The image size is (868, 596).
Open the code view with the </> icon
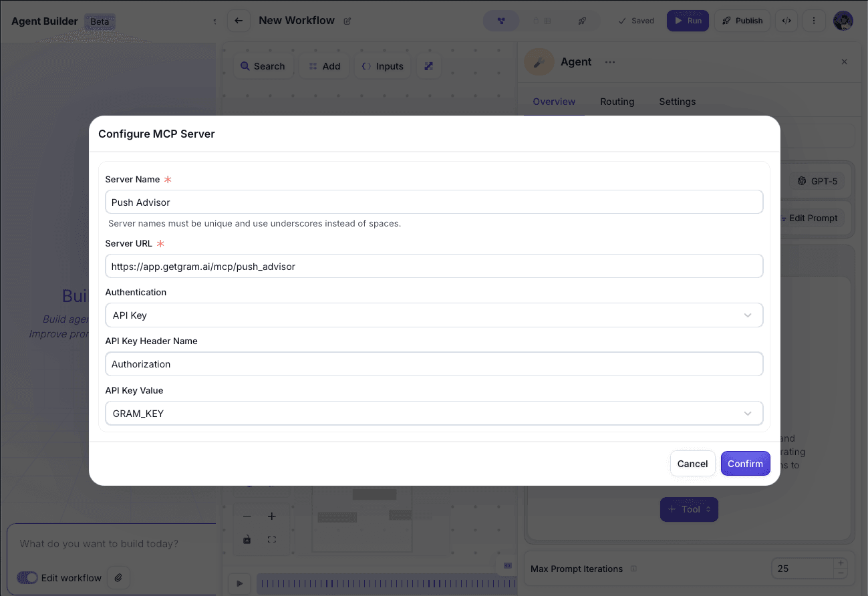coord(786,21)
